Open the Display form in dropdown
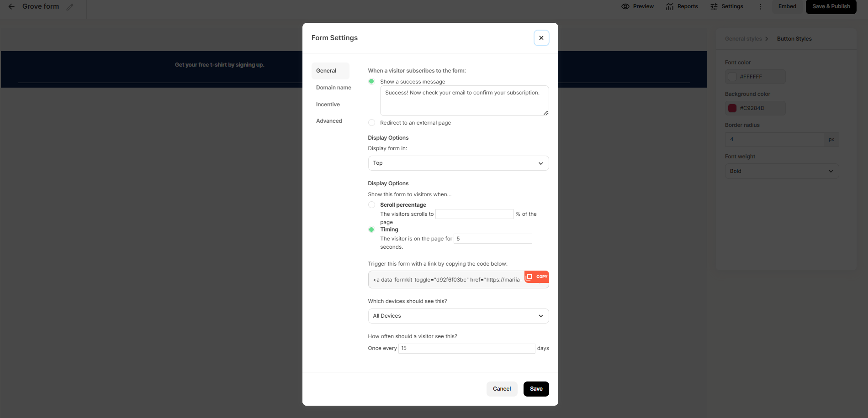This screenshot has width=868, height=418. pyautogui.click(x=458, y=163)
